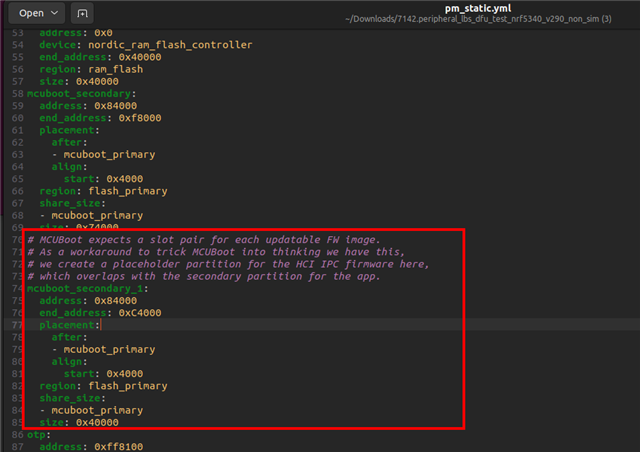Expand the recent files arrow beside Open
This screenshot has height=452, width=640.
[x=53, y=13]
